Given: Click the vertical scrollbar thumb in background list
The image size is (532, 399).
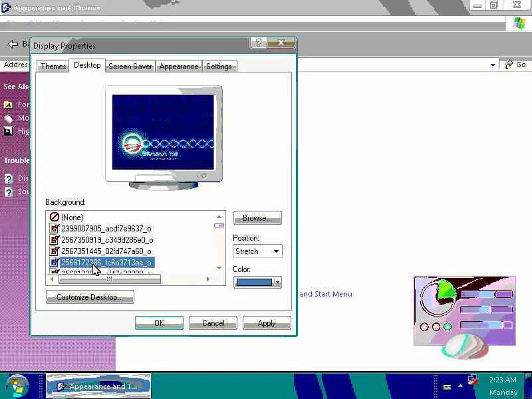Looking at the screenshot, I should click(x=219, y=225).
